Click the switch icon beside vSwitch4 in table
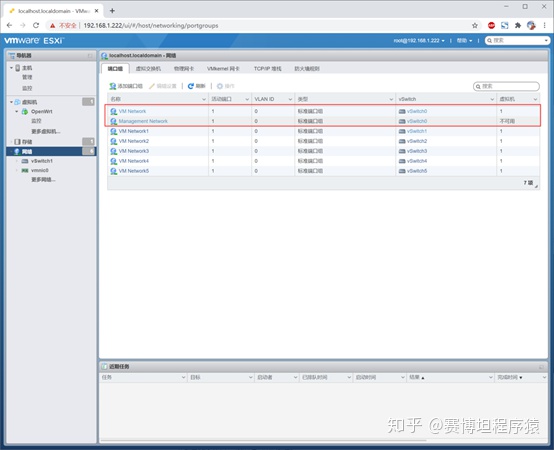Image resolution: width=554 pixels, height=450 pixels. (402, 161)
